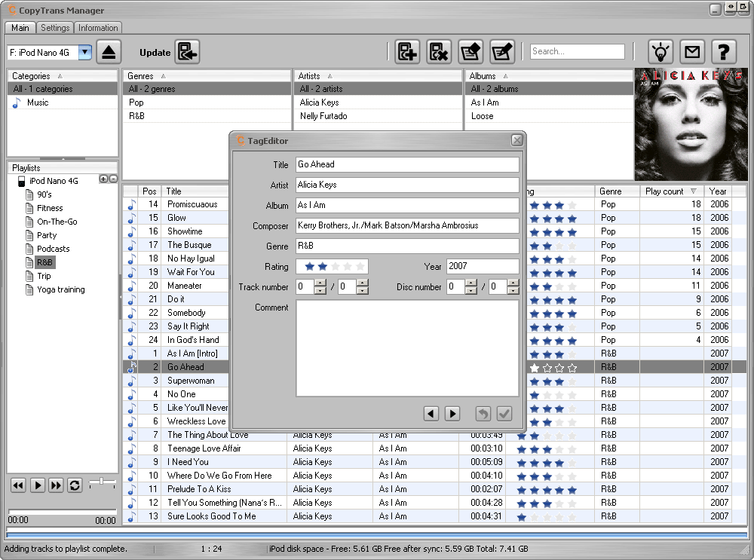
Task: Click the add playlist plus icon
Action: click(103, 179)
